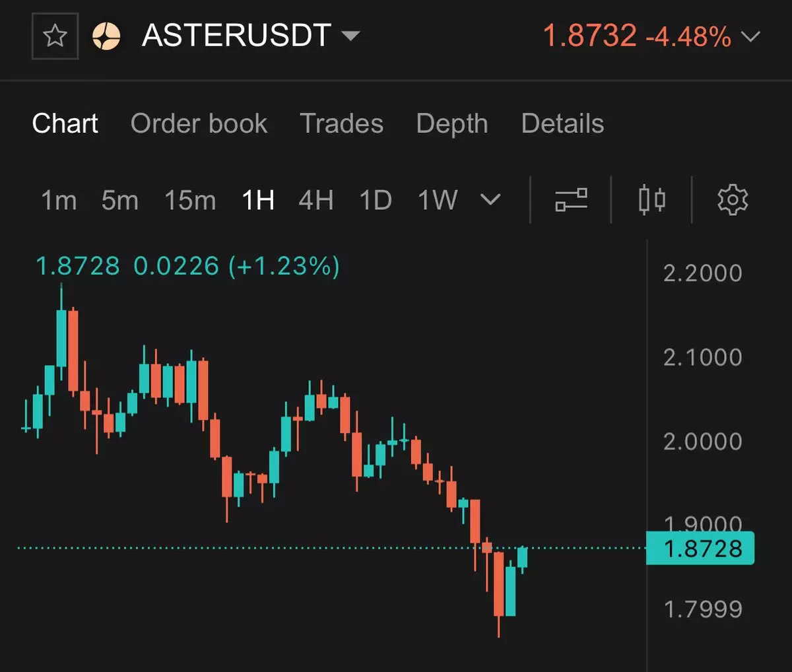The image size is (792, 672).
Task: Click the Aster coin logo icon
Action: click(106, 36)
